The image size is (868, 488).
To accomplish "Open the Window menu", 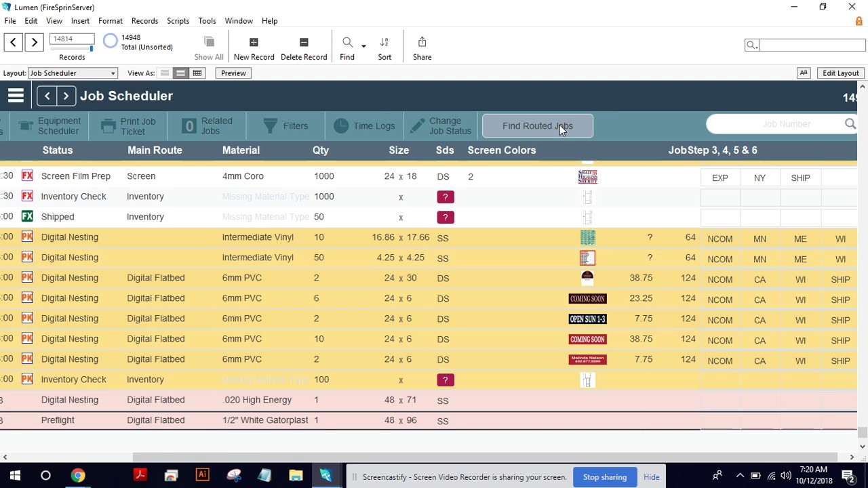I will point(239,21).
